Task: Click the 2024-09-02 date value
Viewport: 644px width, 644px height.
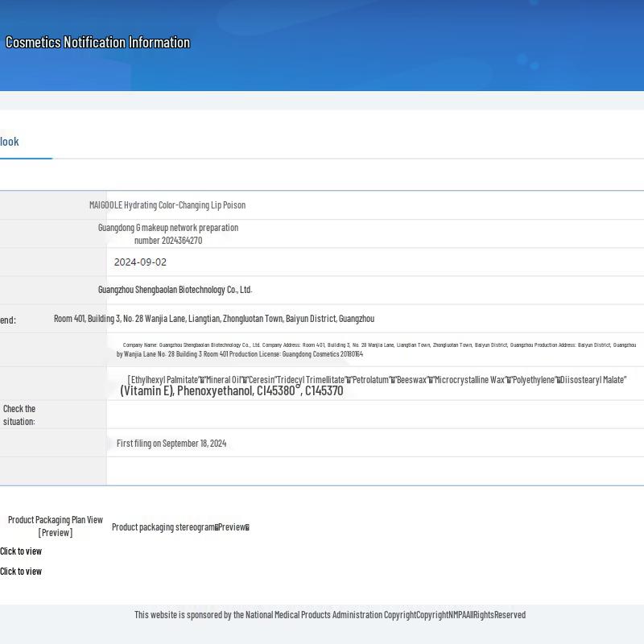Action: click(140, 262)
